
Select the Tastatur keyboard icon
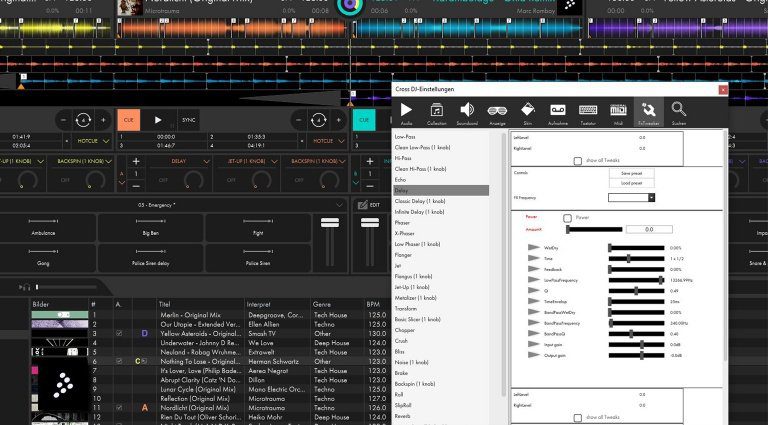pyautogui.click(x=588, y=112)
